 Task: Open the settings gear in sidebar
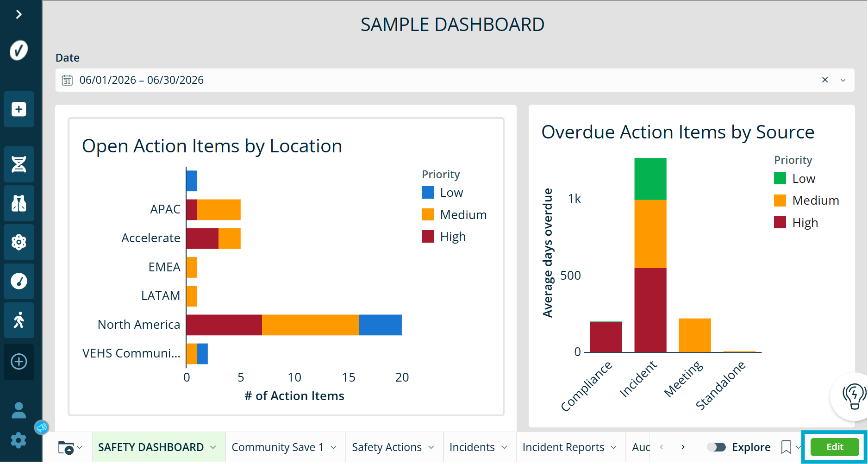19,440
